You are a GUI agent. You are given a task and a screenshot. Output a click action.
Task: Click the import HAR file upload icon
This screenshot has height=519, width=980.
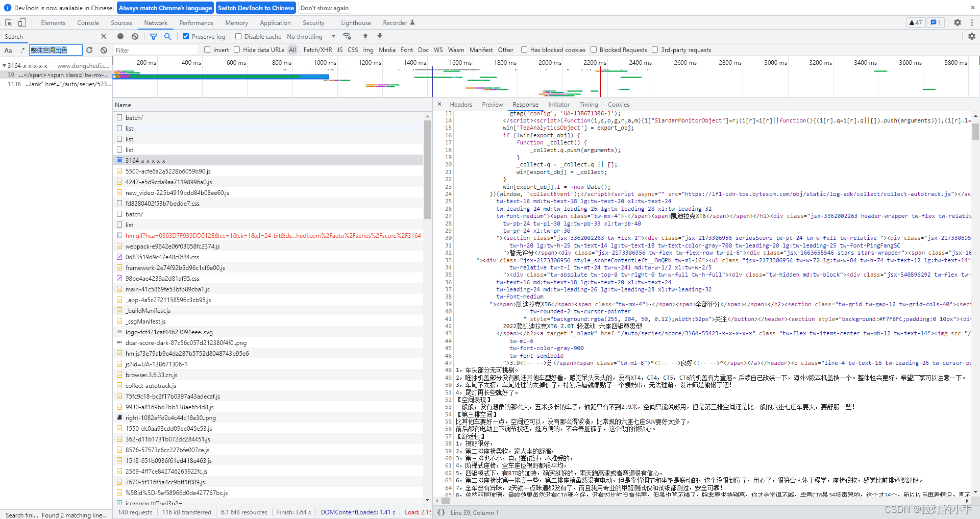click(x=365, y=36)
